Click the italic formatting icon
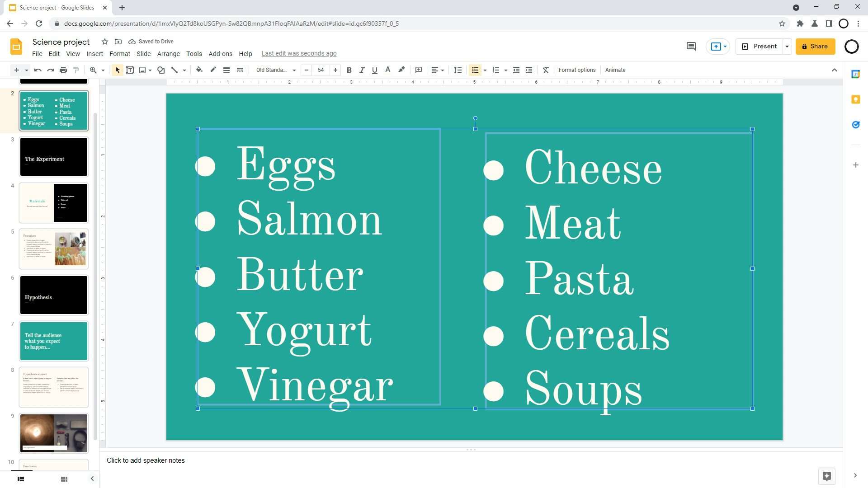The image size is (868, 488). (362, 70)
